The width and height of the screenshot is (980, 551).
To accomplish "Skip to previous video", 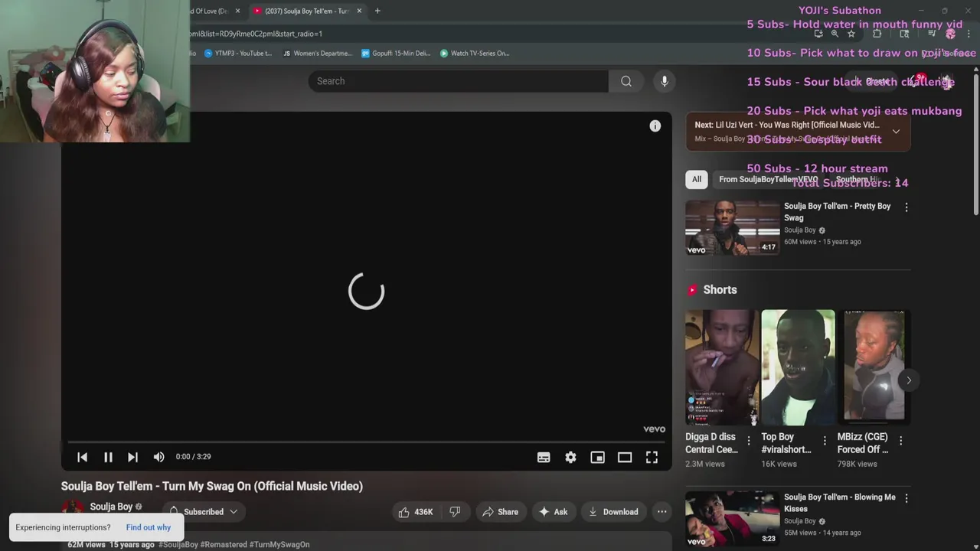I will (x=82, y=457).
